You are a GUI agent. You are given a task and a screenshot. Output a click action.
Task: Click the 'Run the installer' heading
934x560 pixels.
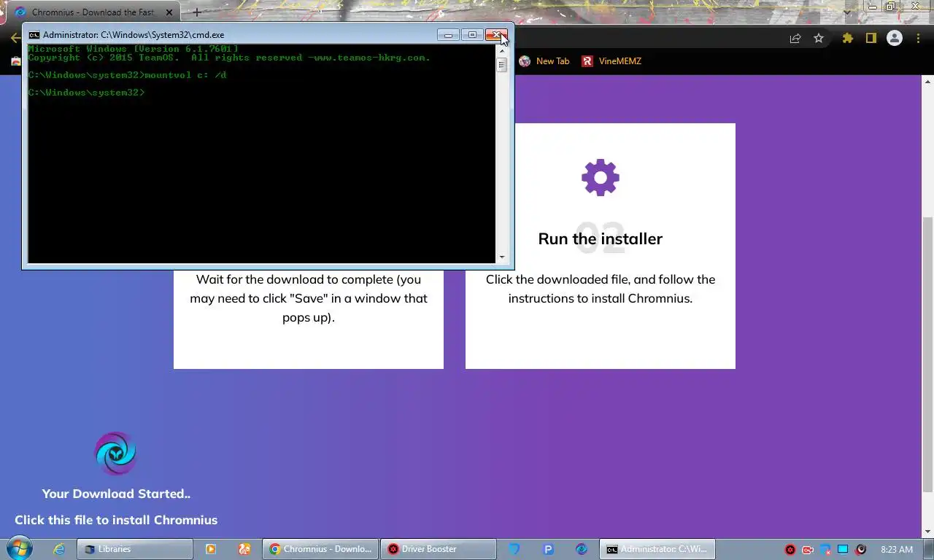601,239
